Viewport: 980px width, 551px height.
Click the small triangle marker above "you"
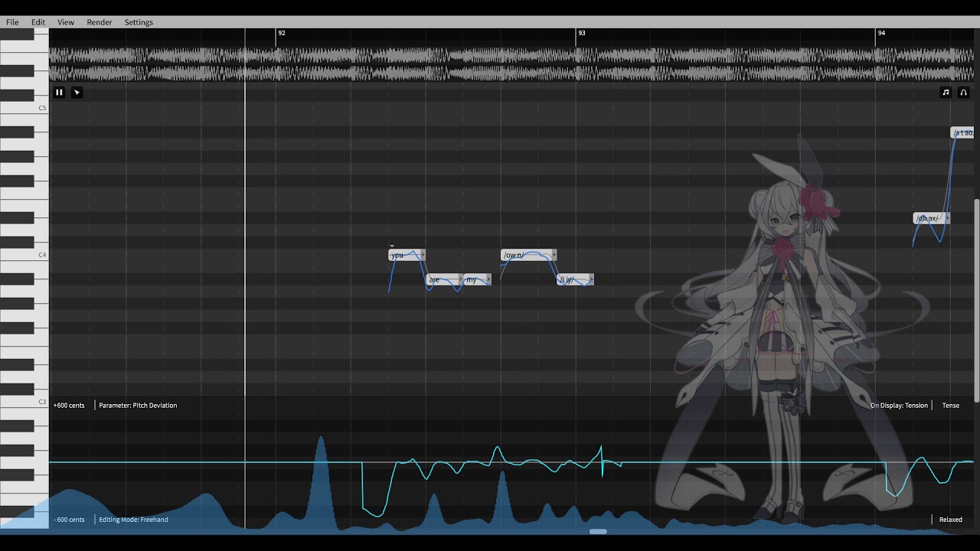pos(392,246)
